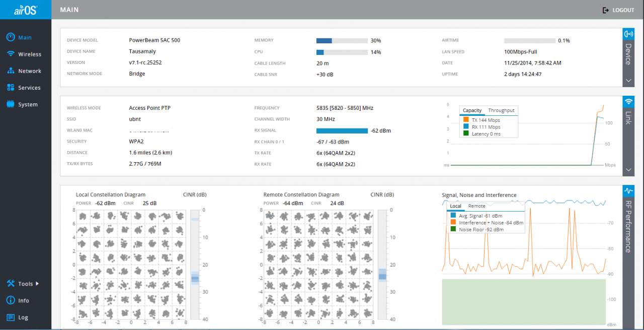Open the System chip icon

tap(10, 104)
